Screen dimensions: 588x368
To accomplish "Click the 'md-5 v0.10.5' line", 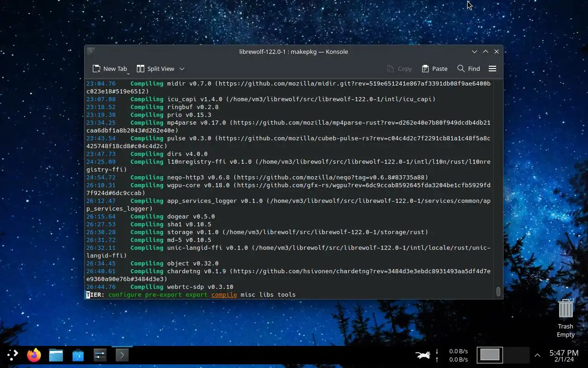I will [x=149, y=240].
